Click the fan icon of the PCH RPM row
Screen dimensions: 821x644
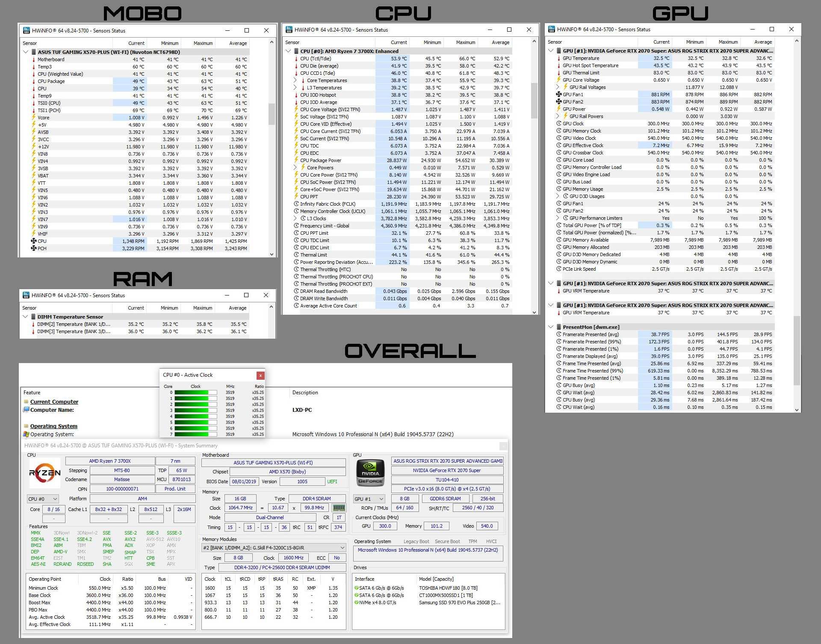[34, 248]
